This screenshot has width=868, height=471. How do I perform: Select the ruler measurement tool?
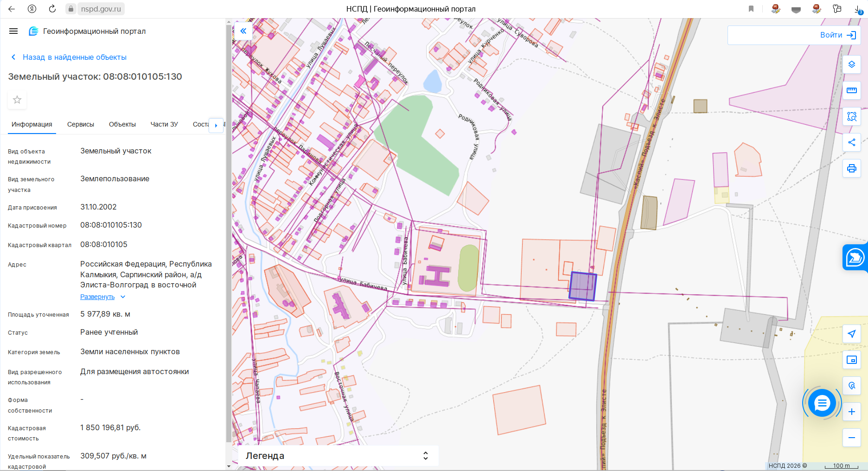tap(852, 90)
